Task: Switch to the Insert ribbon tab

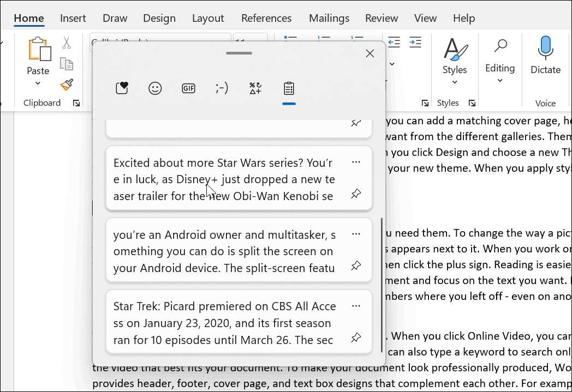Action: [x=73, y=18]
